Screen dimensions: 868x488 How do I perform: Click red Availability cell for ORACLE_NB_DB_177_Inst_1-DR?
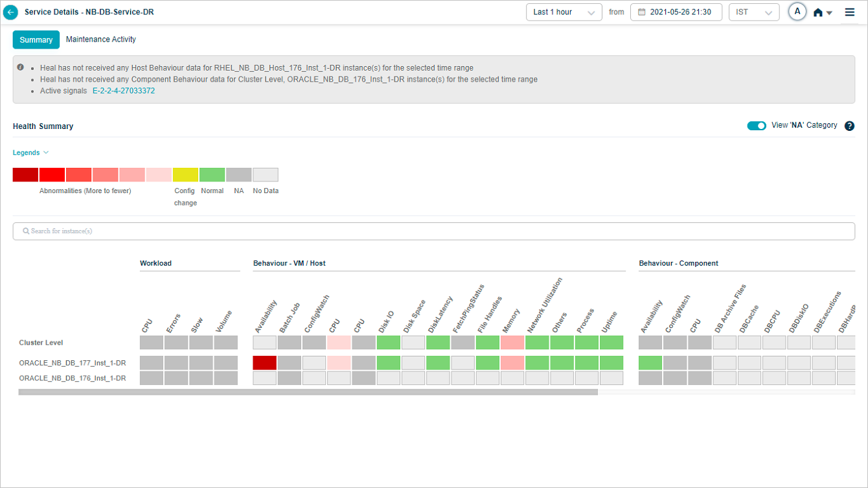264,363
